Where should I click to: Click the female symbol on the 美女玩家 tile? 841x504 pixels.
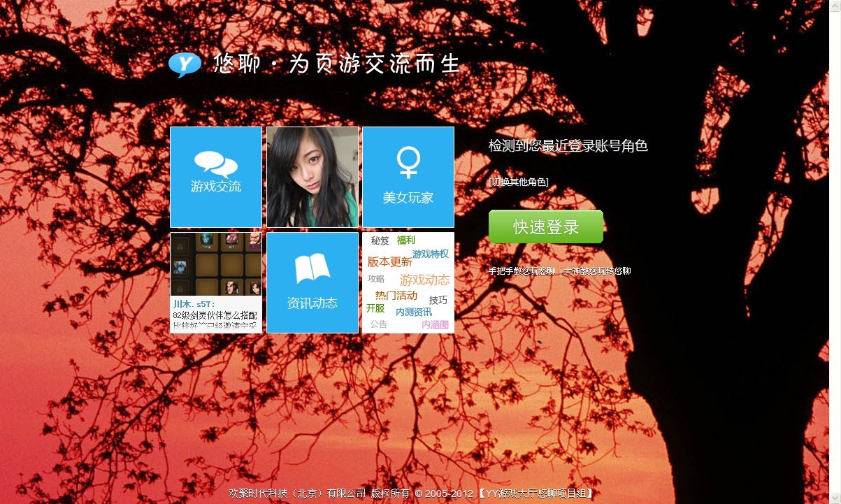[x=408, y=161]
